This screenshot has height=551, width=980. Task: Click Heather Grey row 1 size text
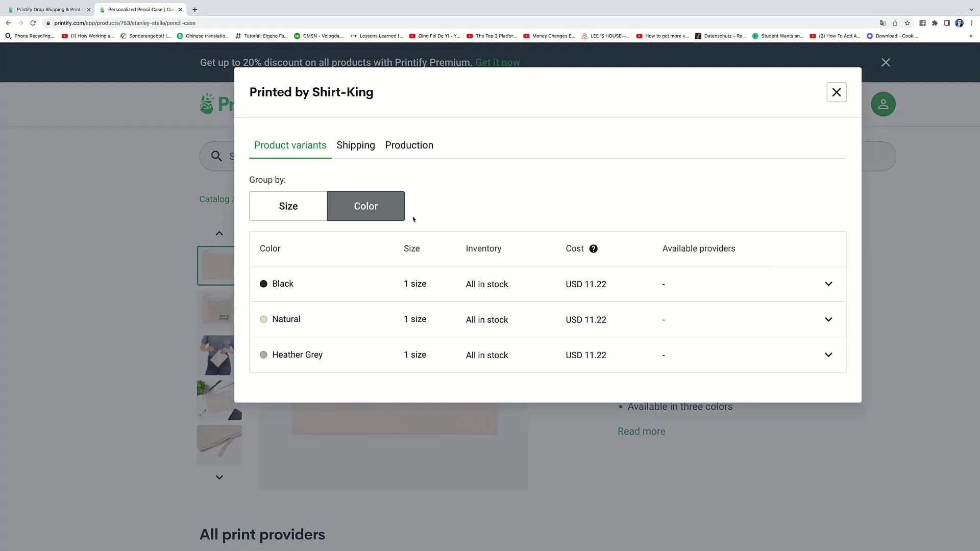click(x=415, y=355)
